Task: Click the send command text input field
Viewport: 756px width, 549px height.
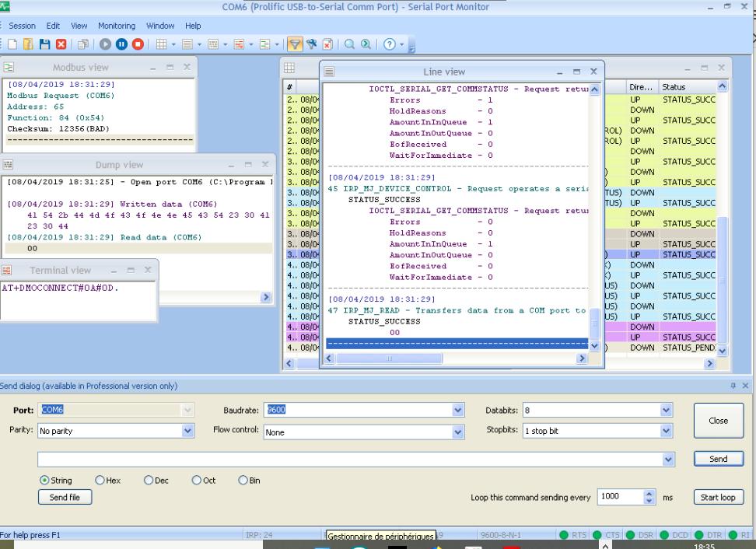Action: (x=350, y=460)
